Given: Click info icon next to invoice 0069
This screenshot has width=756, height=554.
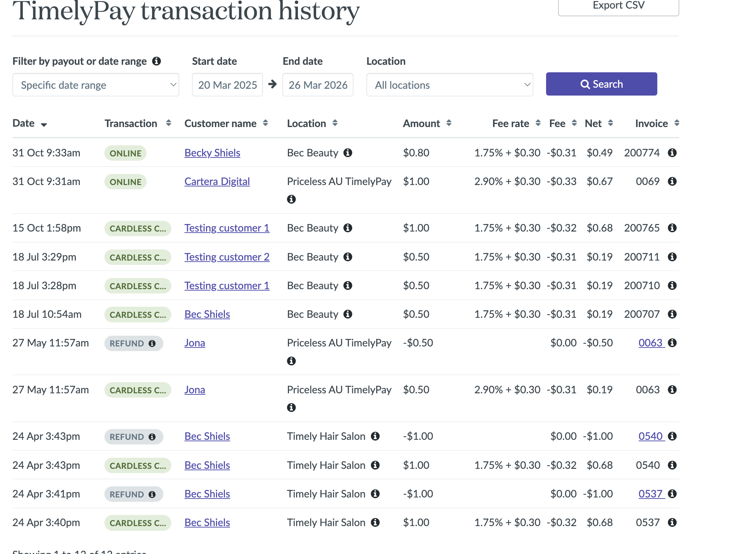Looking at the screenshot, I should (x=672, y=181).
